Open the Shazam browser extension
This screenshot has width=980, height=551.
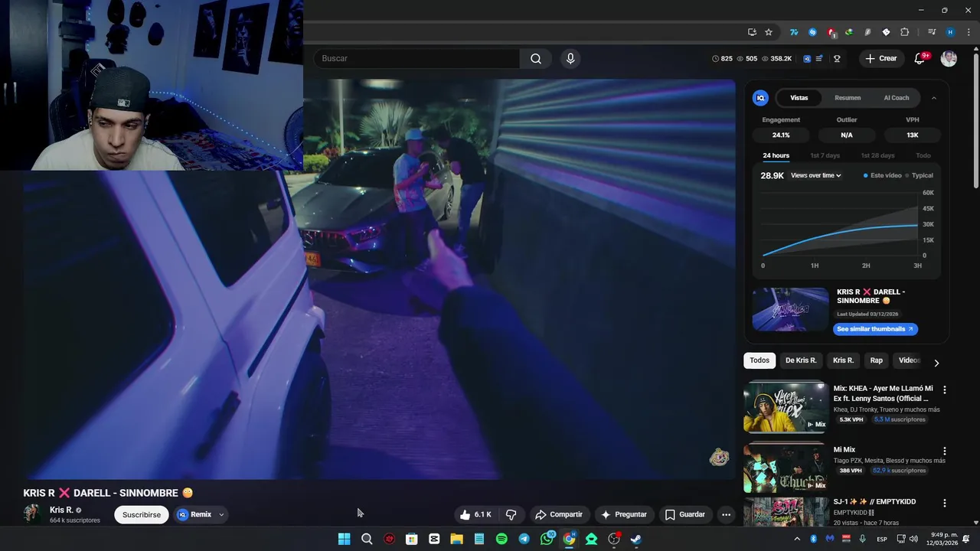coord(812,32)
